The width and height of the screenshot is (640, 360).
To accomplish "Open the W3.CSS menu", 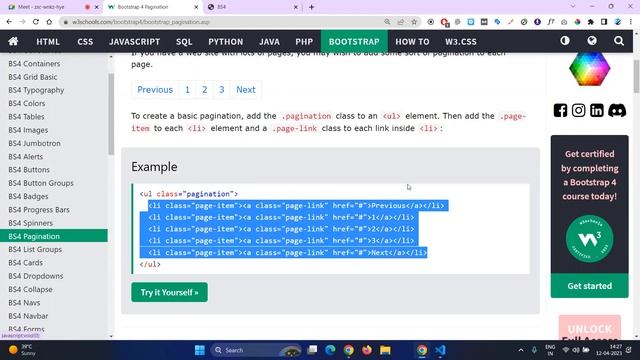I will [461, 42].
